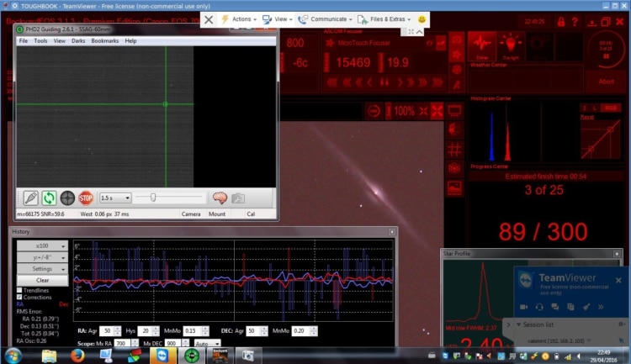Viewport: 631px width, 364px height.
Task: Click the Clear button in History panel
Action: click(x=42, y=280)
